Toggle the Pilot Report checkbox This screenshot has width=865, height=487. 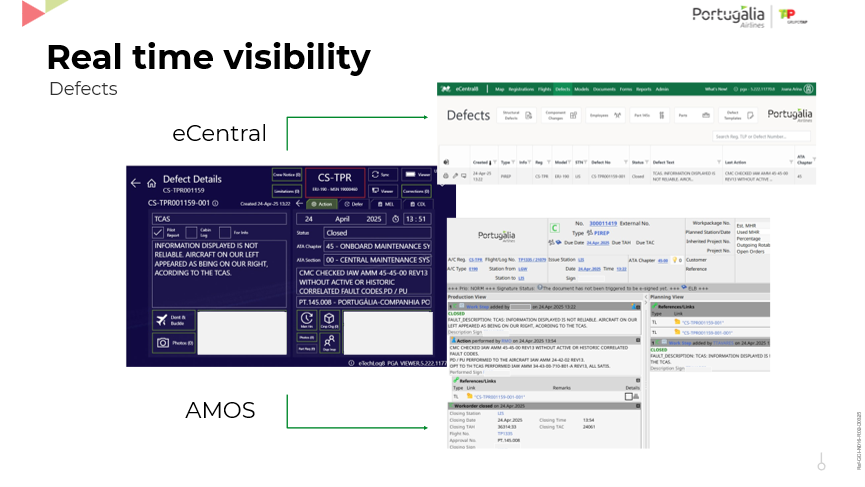click(x=158, y=232)
